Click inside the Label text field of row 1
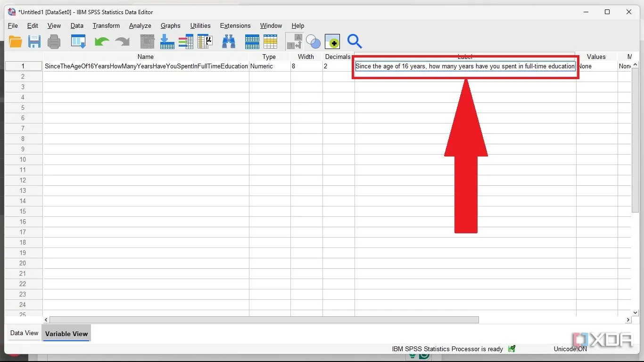Screen dimensions: 644x362 465,66
